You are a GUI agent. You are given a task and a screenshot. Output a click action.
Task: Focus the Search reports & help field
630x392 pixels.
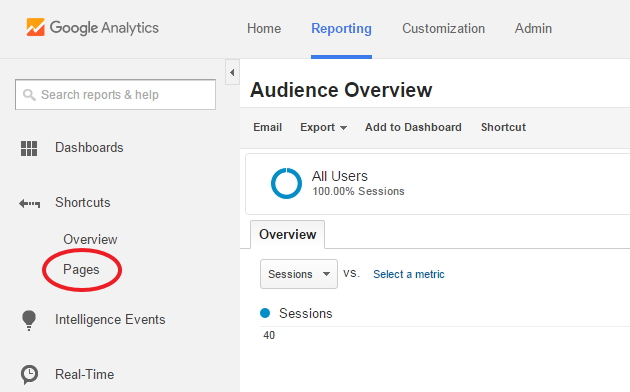click(x=115, y=94)
